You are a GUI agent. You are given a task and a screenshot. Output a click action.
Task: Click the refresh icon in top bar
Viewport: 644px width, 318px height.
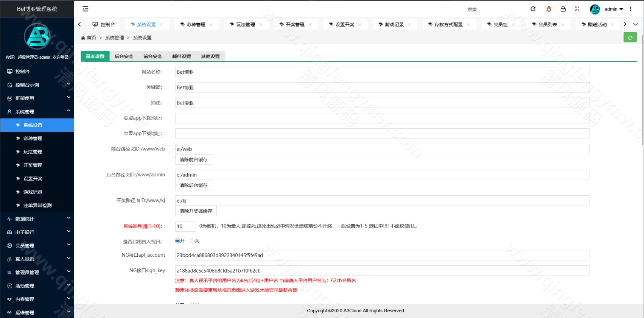pyautogui.click(x=533, y=9)
